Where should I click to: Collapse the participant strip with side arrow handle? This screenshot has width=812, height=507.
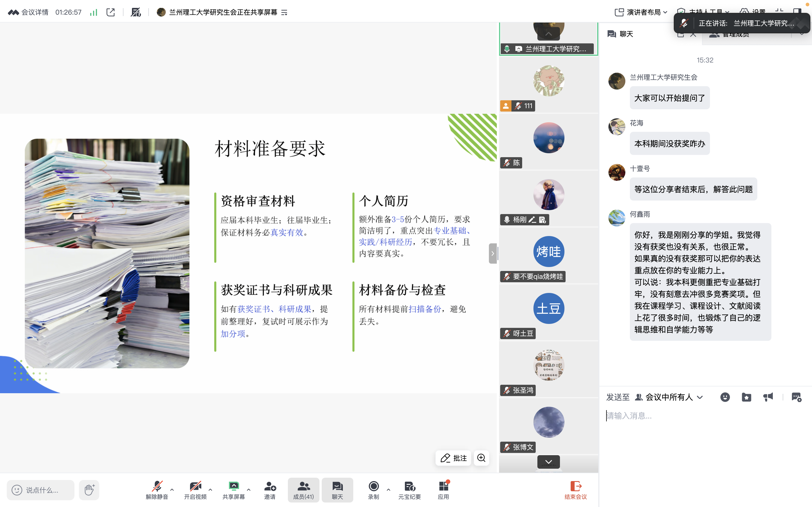coord(493,253)
